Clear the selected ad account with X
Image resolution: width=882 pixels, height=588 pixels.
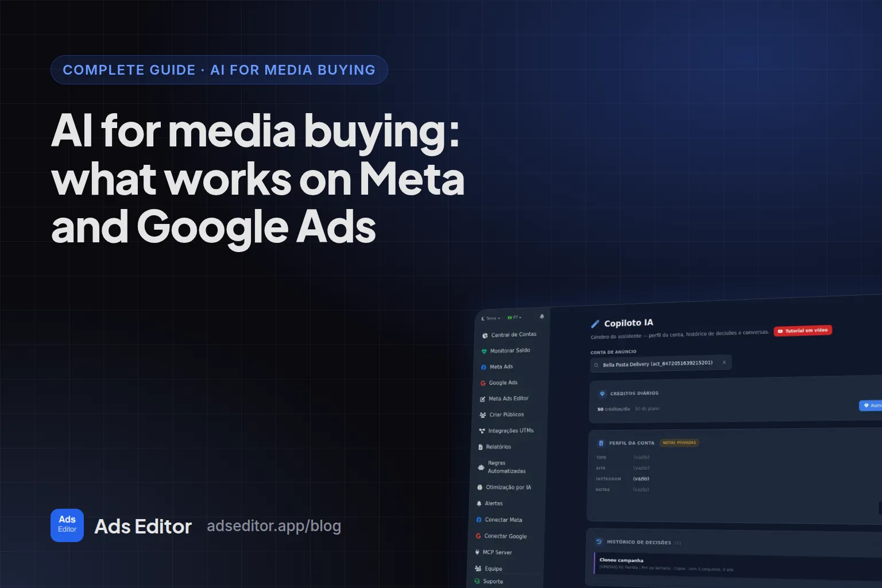click(724, 362)
